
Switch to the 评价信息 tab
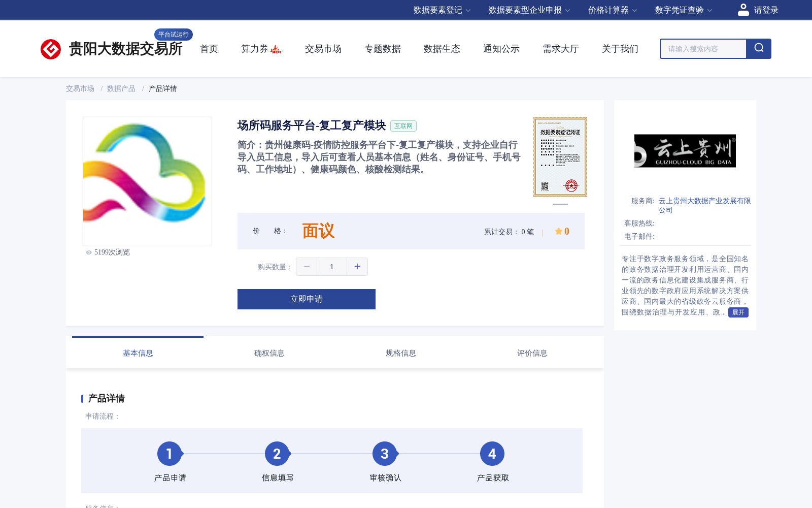pyautogui.click(x=532, y=353)
